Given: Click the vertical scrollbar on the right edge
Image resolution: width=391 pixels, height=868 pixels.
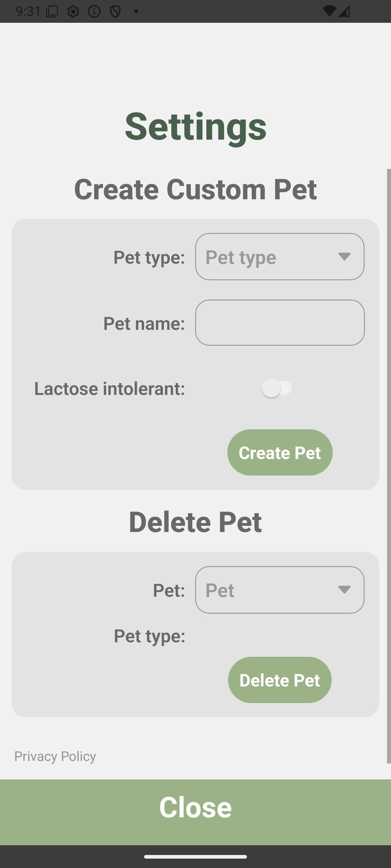Looking at the screenshot, I should (388, 466).
